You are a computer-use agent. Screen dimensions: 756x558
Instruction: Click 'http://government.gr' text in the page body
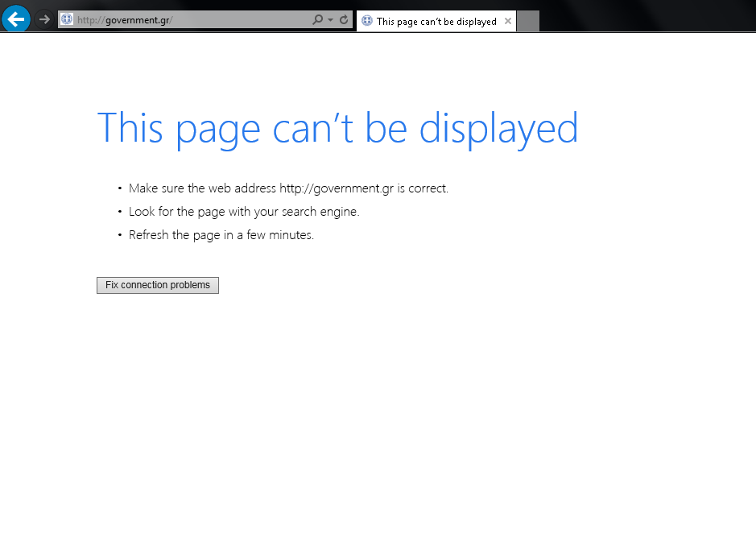336,188
